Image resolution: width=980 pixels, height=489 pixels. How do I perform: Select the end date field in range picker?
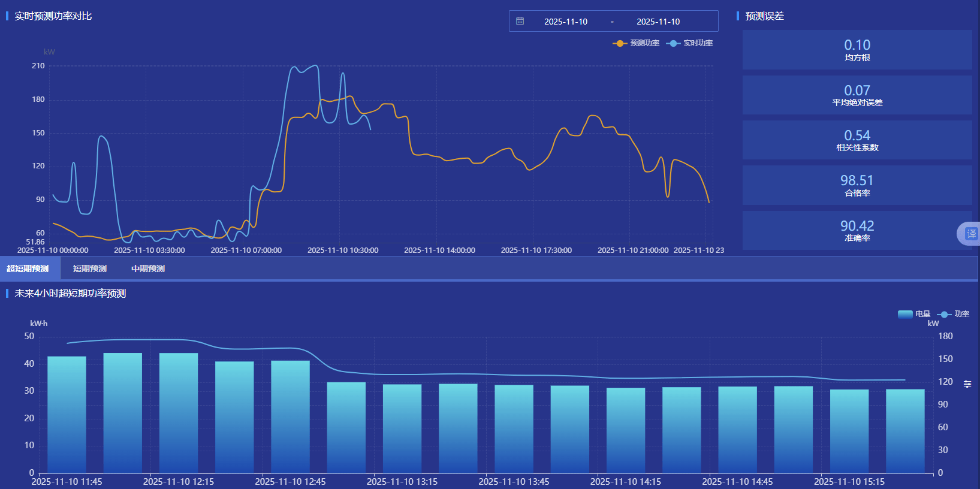point(658,22)
